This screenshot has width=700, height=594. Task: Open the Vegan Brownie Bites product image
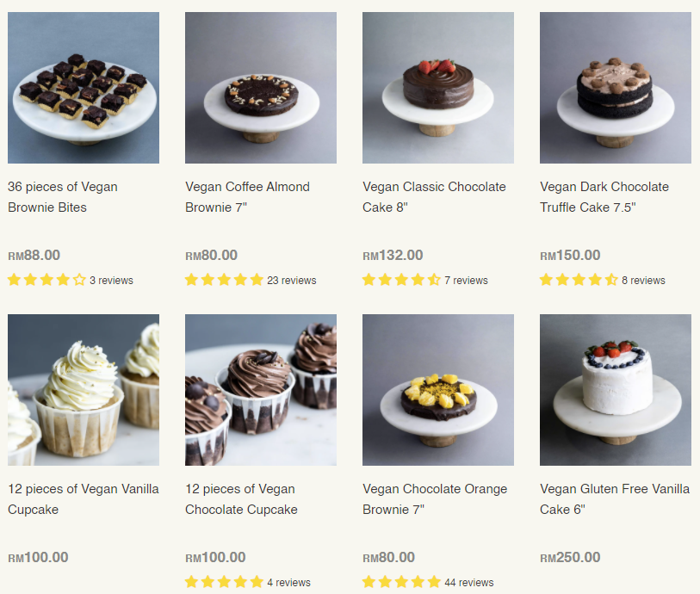coord(84,88)
